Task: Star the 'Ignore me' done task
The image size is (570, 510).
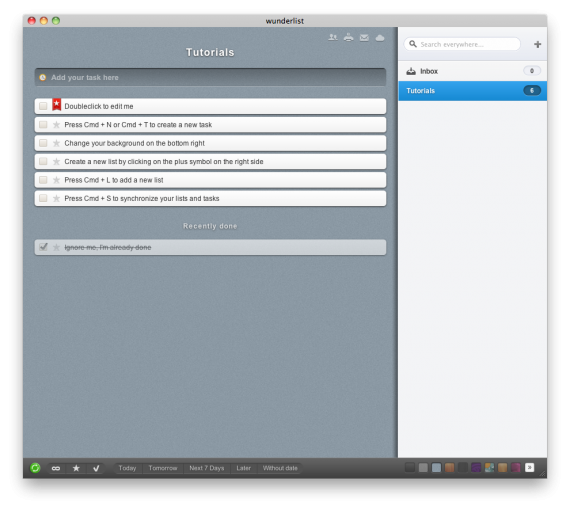Action: click(x=56, y=248)
